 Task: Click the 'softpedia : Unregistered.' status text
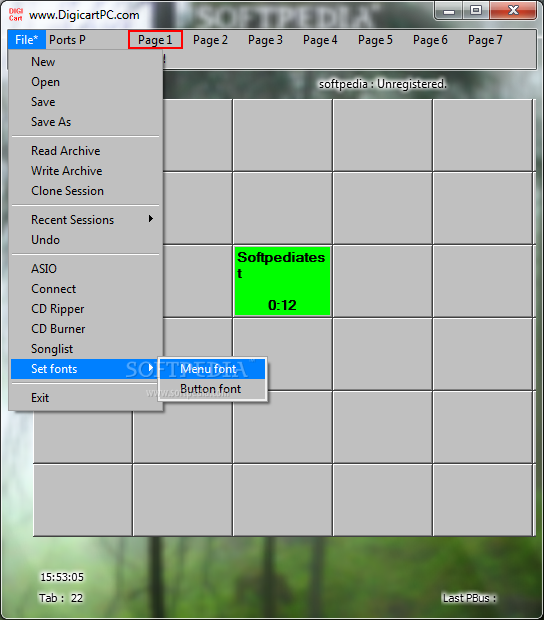[x=383, y=84]
